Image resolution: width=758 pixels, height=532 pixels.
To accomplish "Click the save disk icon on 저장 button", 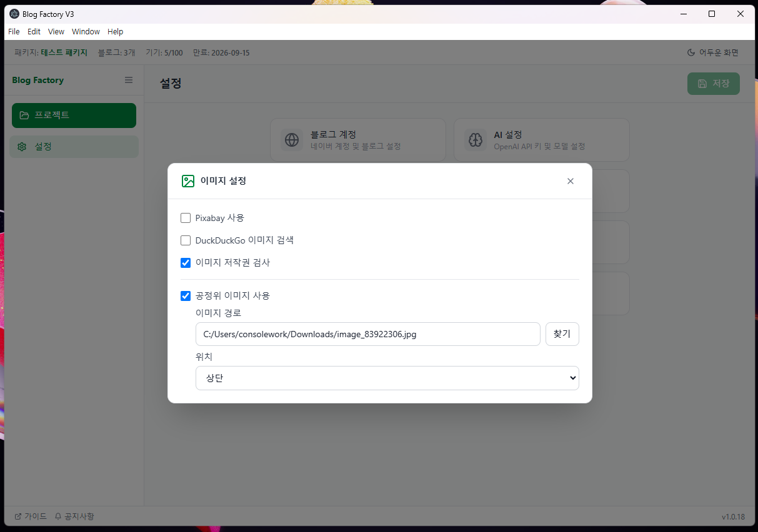I will [x=701, y=83].
